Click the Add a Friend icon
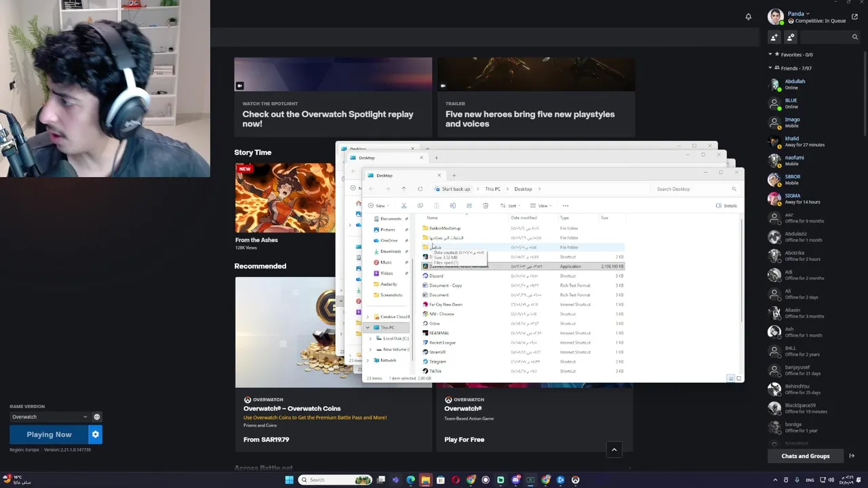868x488 pixels. (x=774, y=37)
